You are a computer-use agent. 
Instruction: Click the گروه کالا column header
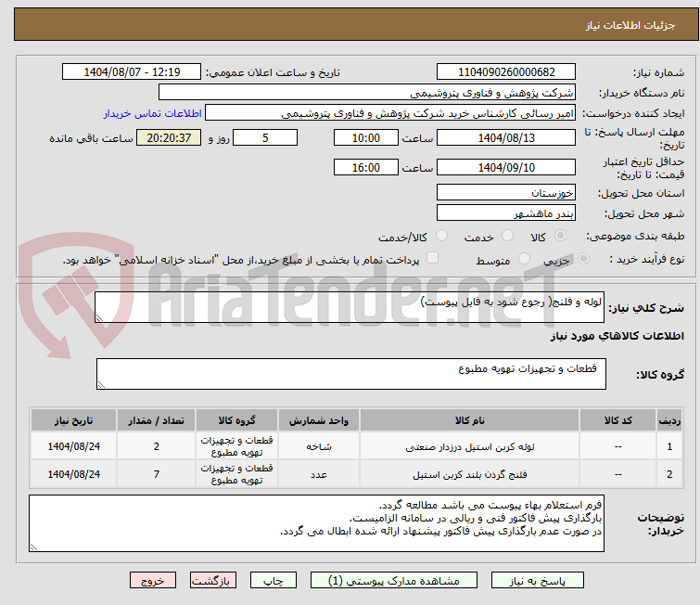(236, 420)
